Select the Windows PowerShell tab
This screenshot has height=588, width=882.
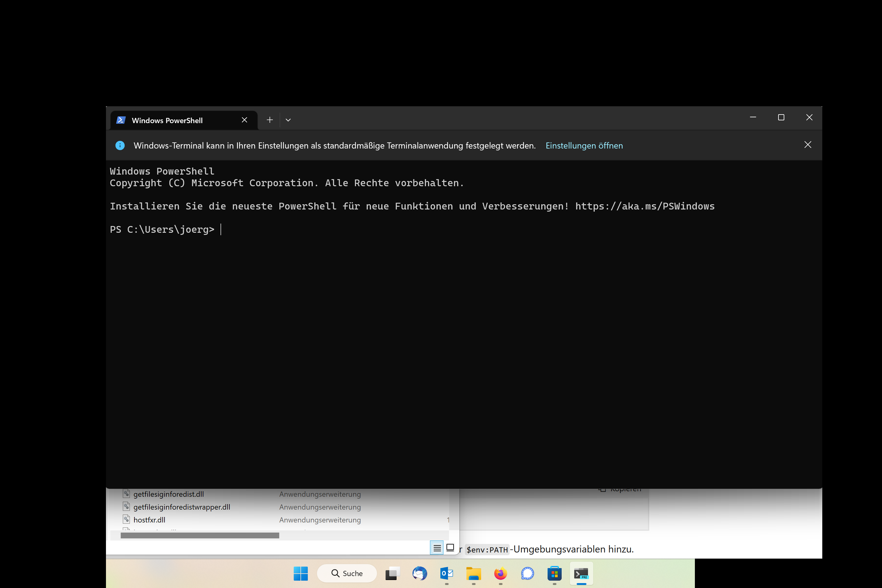point(184,120)
